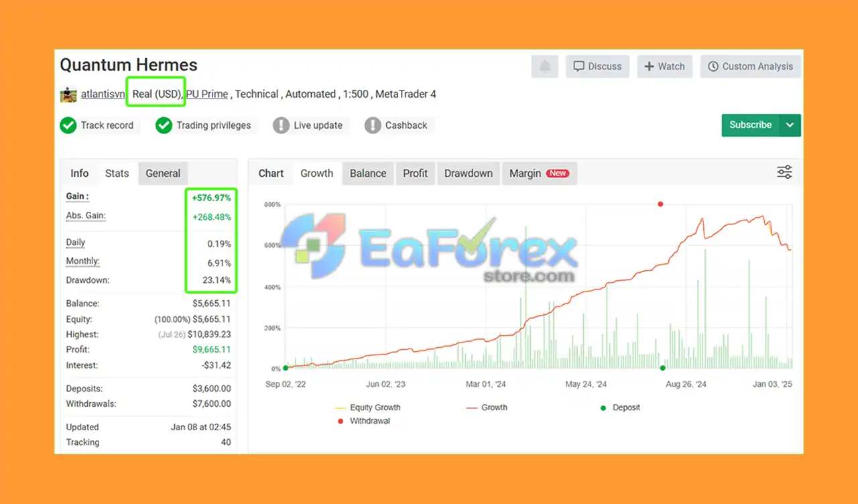Screen dimensions: 858x504
Task: Click the green deposit marker at Sep 02, '22
Action: (286, 368)
